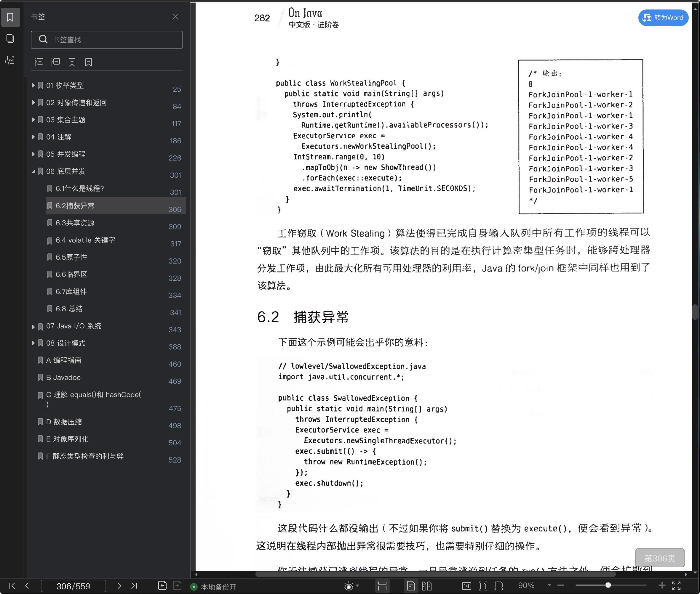This screenshot has width=700, height=594.
Task: Click the vertical scrollbar thumb
Action: click(695, 312)
